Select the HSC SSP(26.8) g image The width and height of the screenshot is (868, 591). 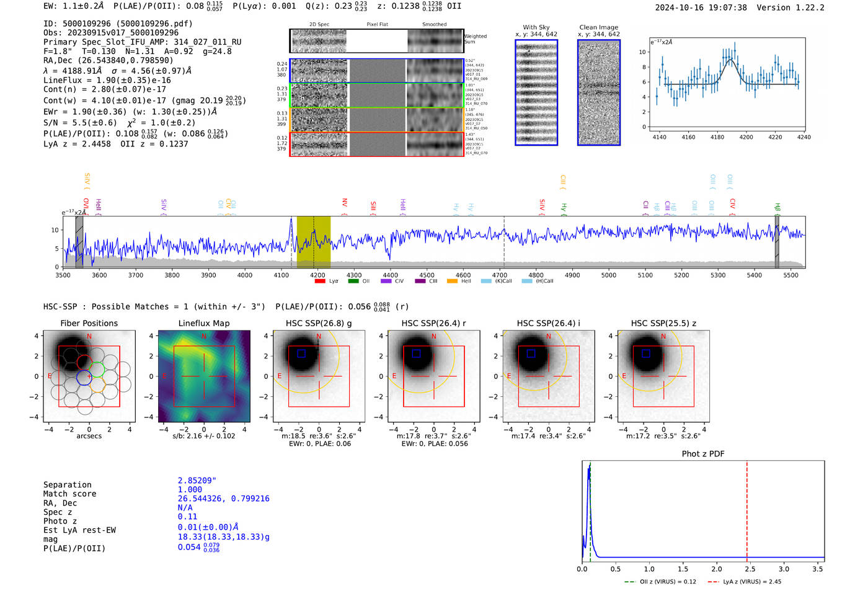(x=319, y=376)
